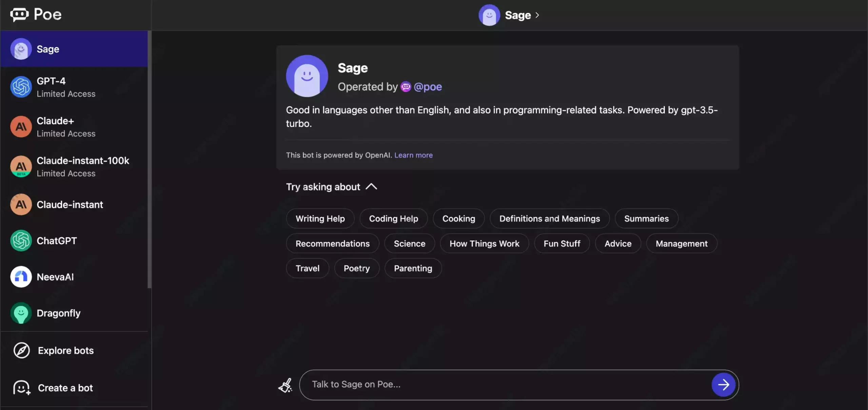868x410 pixels.
Task: Select Dragonfly in the sidebar
Action: (74, 313)
